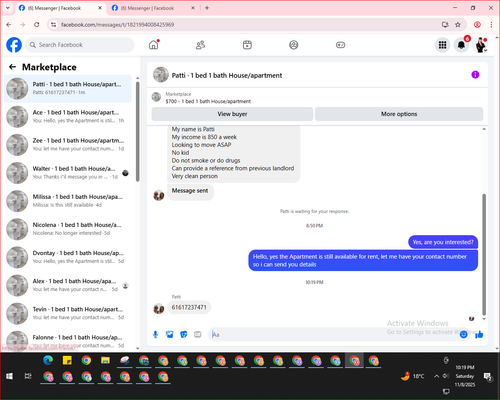Click Patti's avatar in conversation header
The width and height of the screenshot is (500, 400).
161,75
